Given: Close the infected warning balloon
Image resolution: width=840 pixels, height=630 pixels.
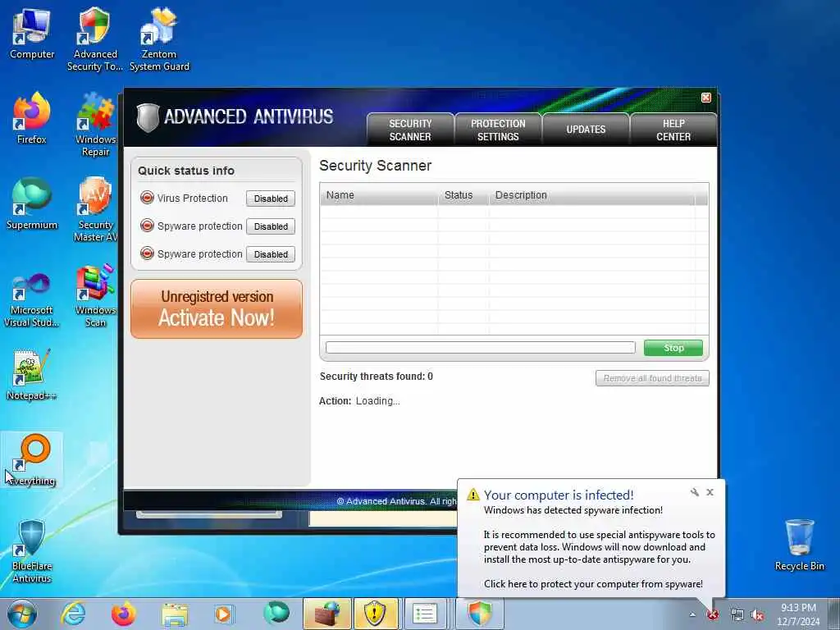Looking at the screenshot, I should click(x=710, y=492).
